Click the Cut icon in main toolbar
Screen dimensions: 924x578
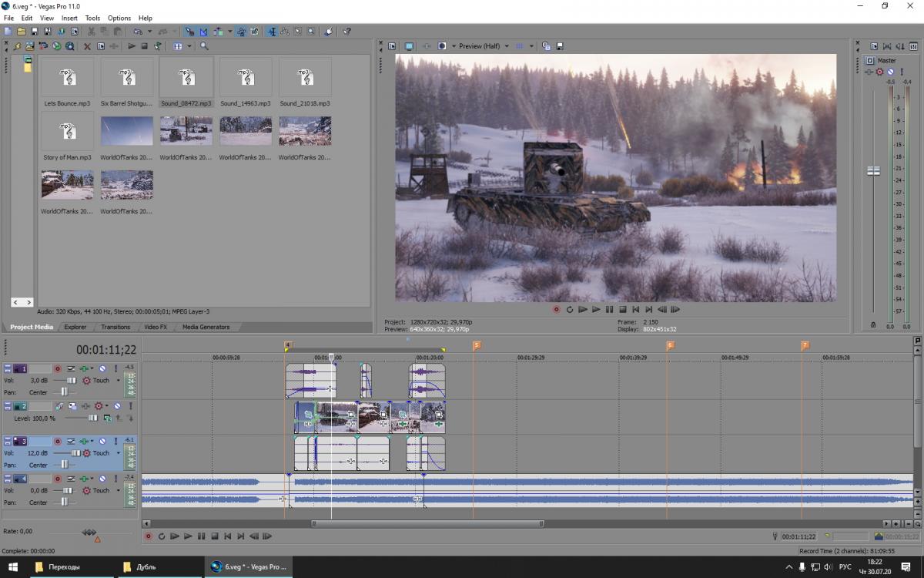pyautogui.click(x=91, y=32)
